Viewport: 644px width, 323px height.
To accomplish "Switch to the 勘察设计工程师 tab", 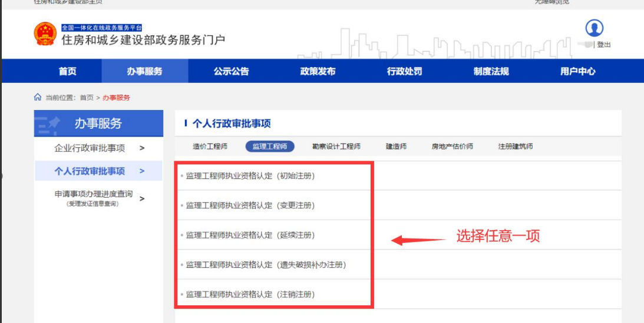I will click(x=336, y=146).
